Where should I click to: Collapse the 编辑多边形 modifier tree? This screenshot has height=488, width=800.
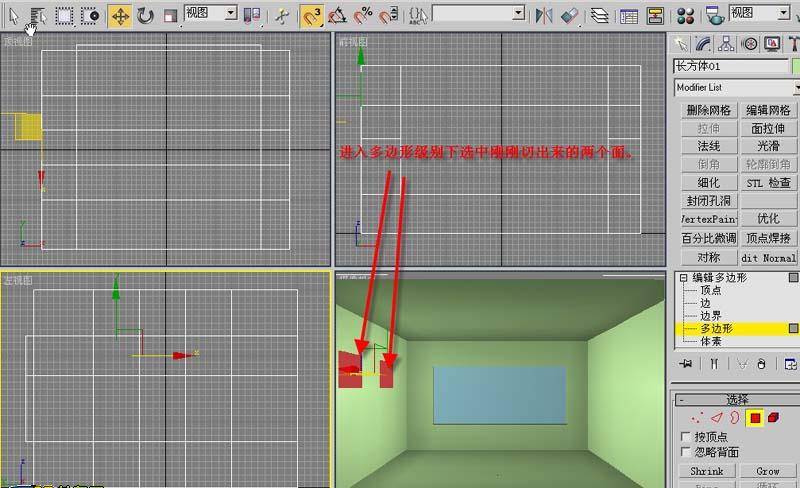pos(684,278)
